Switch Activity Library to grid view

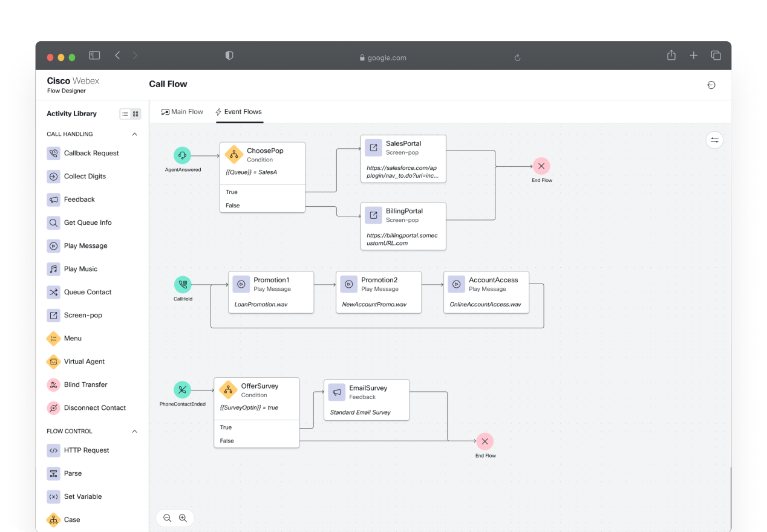[x=135, y=114]
